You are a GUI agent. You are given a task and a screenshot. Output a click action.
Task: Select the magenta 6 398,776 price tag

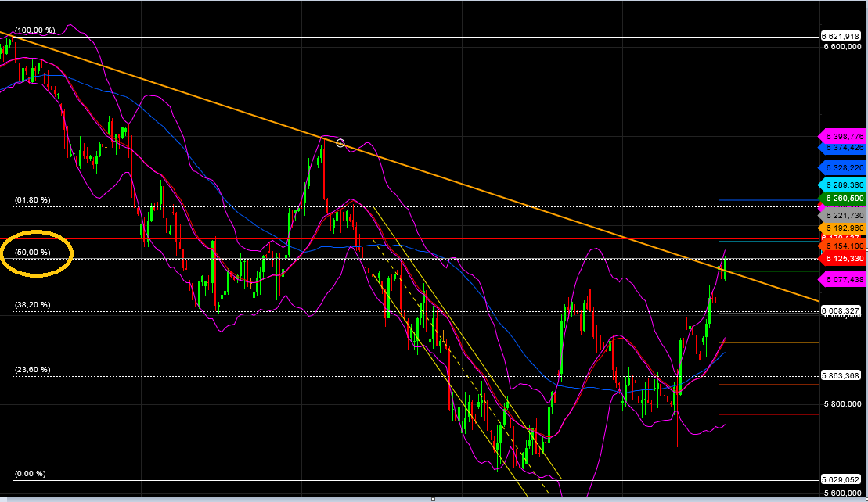coord(842,136)
